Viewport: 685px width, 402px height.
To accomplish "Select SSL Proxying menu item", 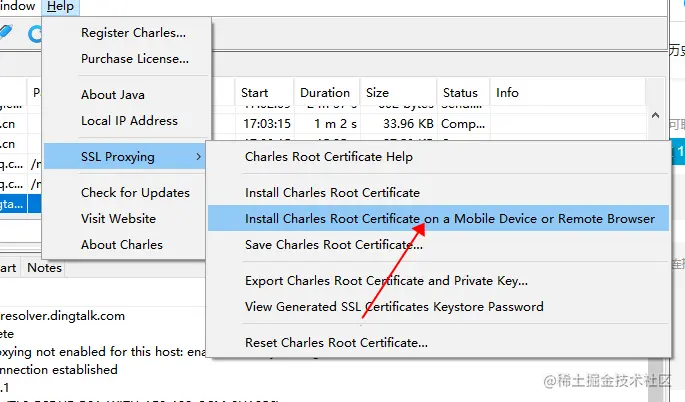I will pyautogui.click(x=125, y=156).
